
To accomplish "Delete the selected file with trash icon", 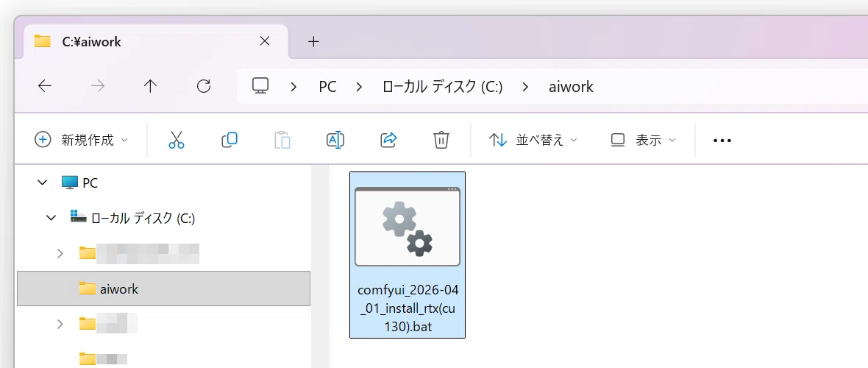I will 441,140.
